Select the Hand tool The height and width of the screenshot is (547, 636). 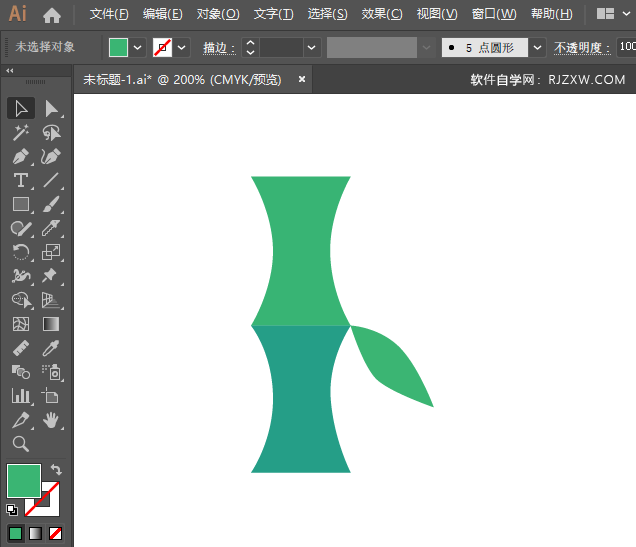(51, 420)
